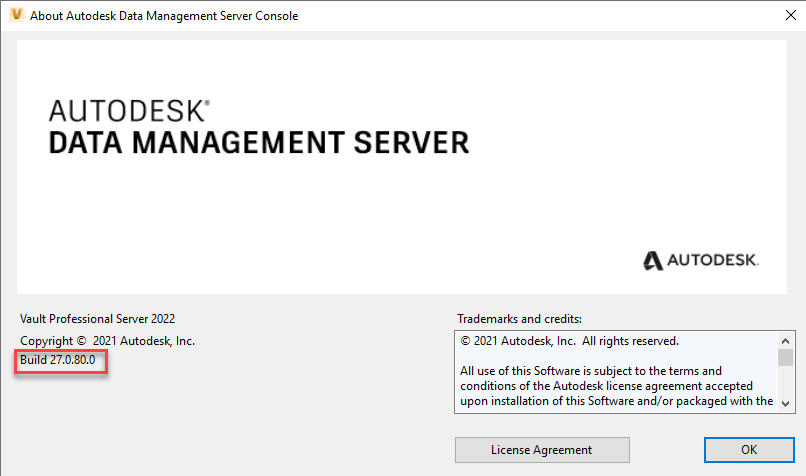Viewport: 806px width, 476px height.
Task: Click the Copyright 2021 Autodesk, Inc. line
Action: pyautogui.click(x=108, y=340)
